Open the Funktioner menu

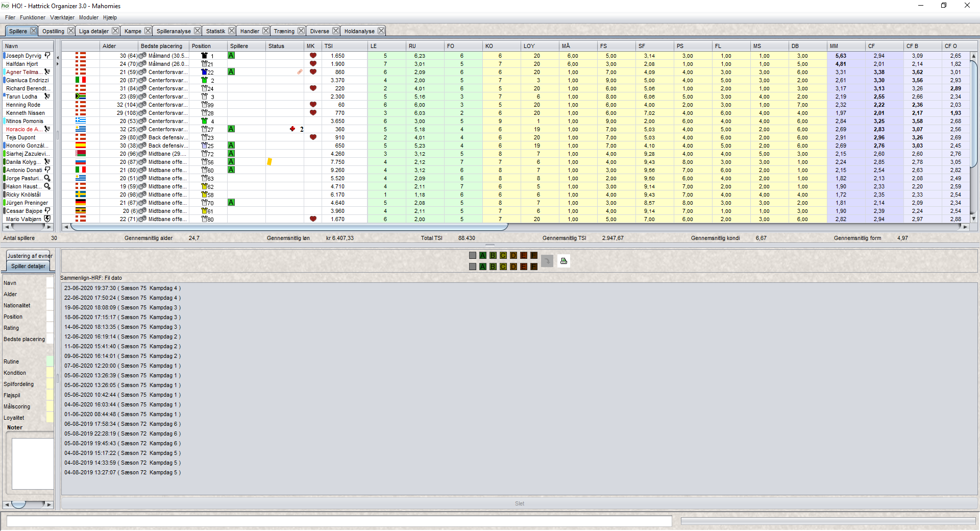33,17
